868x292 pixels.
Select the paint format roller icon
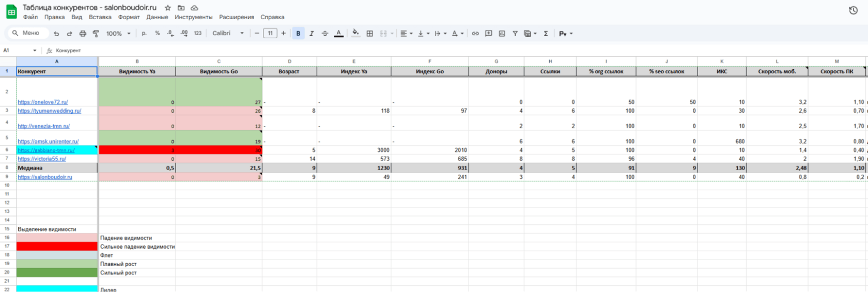pyautogui.click(x=96, y=34)
